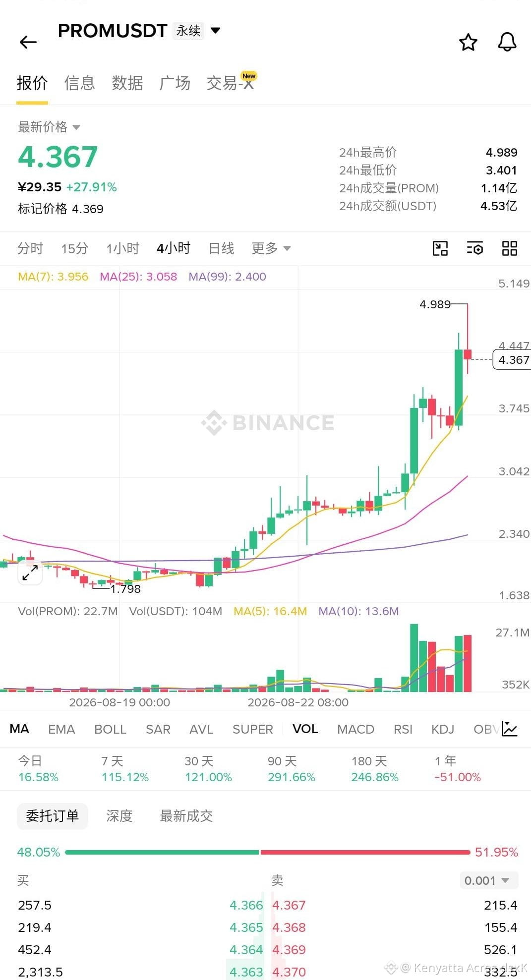
Task: Tap the MA(99): 2.400 legend
Action: [227, 277]
